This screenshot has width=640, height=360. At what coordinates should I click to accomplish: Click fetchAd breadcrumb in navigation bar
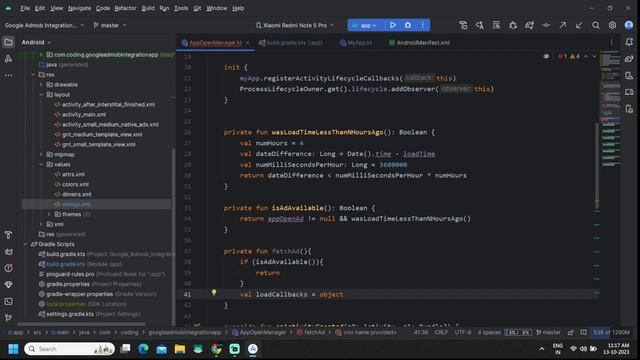click(x=311, y=333)
